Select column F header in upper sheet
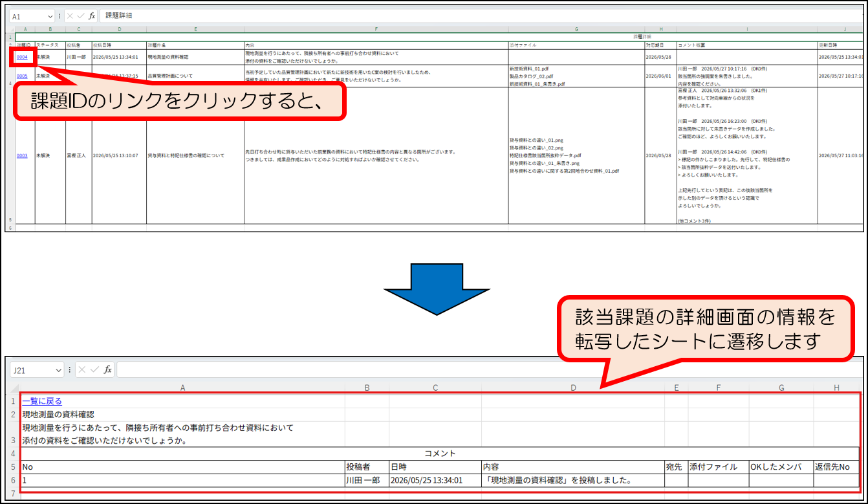This screenshot has width=868, height=504. pyautogui.click(x=376, y=29)
